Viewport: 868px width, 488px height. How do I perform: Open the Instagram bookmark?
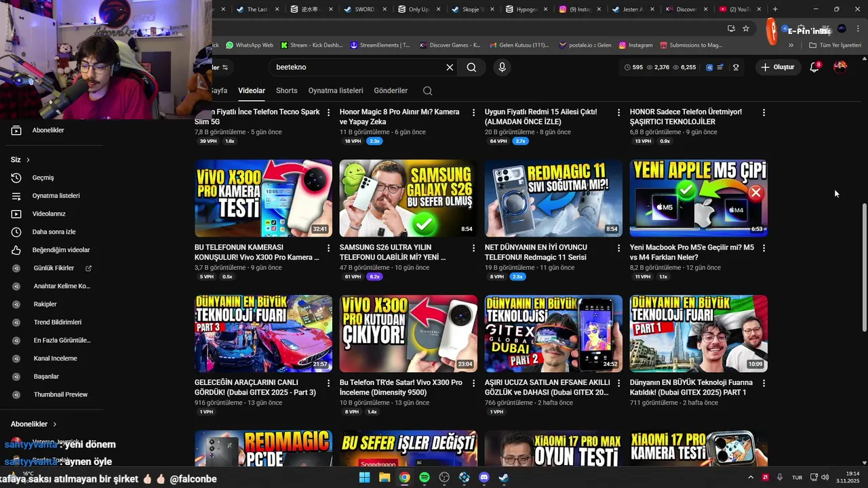tap(635, 45)
